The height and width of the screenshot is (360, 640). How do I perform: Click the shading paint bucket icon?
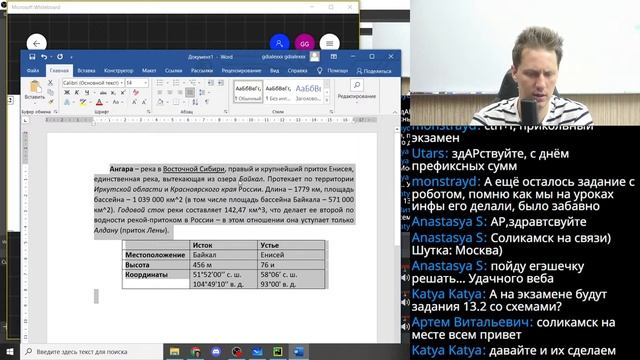(x=160, y=102)
